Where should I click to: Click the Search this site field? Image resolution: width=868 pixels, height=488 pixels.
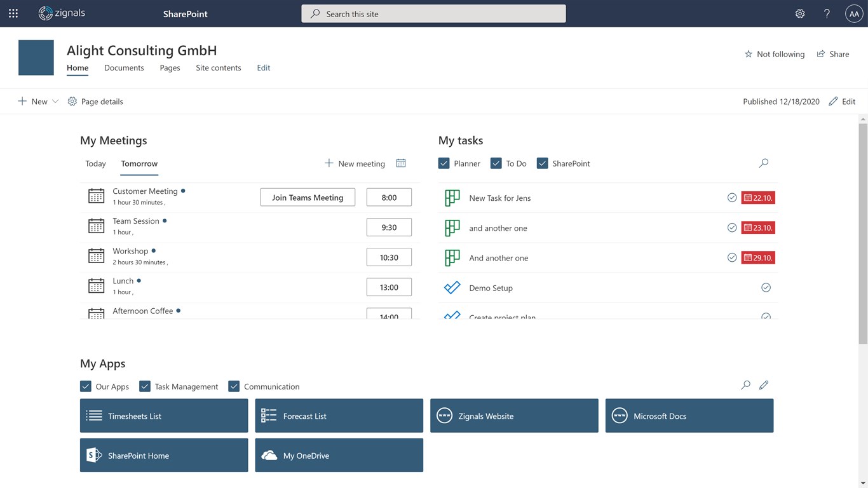click(x=433, y=14)
